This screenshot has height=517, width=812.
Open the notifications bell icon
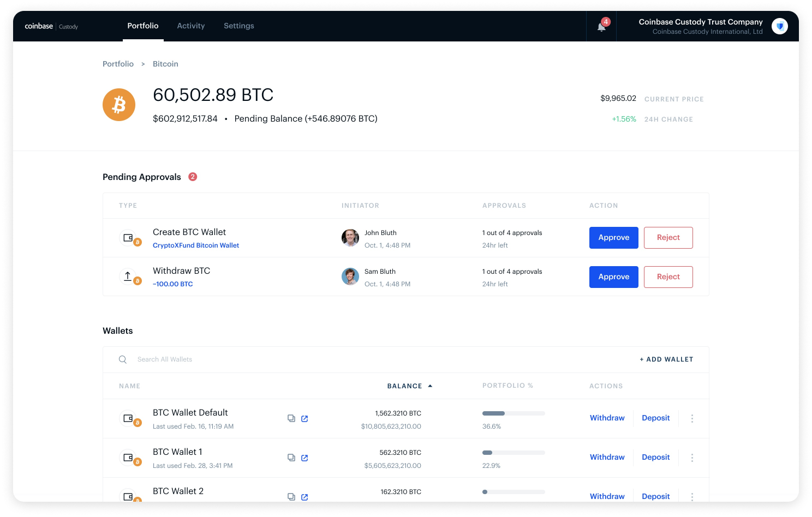(x=601, y=27)
